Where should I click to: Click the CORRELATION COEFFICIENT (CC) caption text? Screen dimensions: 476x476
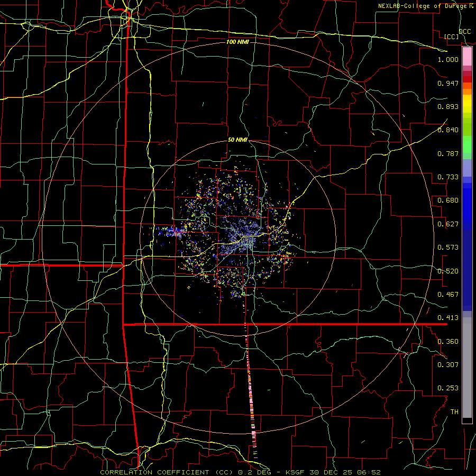(x=167, y=472)
